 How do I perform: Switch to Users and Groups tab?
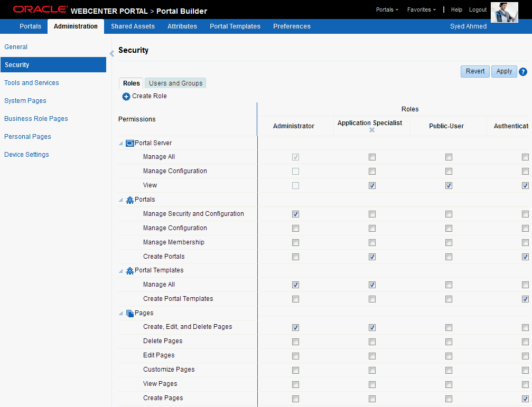click(175, 83)
